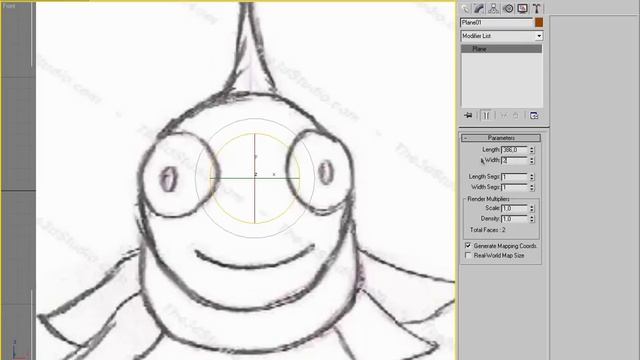The width and height of the screenshot is (640, 360).
Task: Click the Length Segs value field
Action: [514, 177]
